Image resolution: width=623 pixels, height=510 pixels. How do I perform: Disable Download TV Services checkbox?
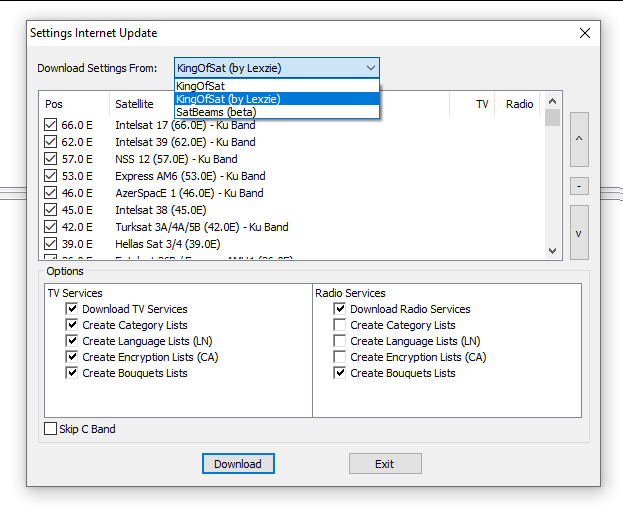click(x=72, y=309)
